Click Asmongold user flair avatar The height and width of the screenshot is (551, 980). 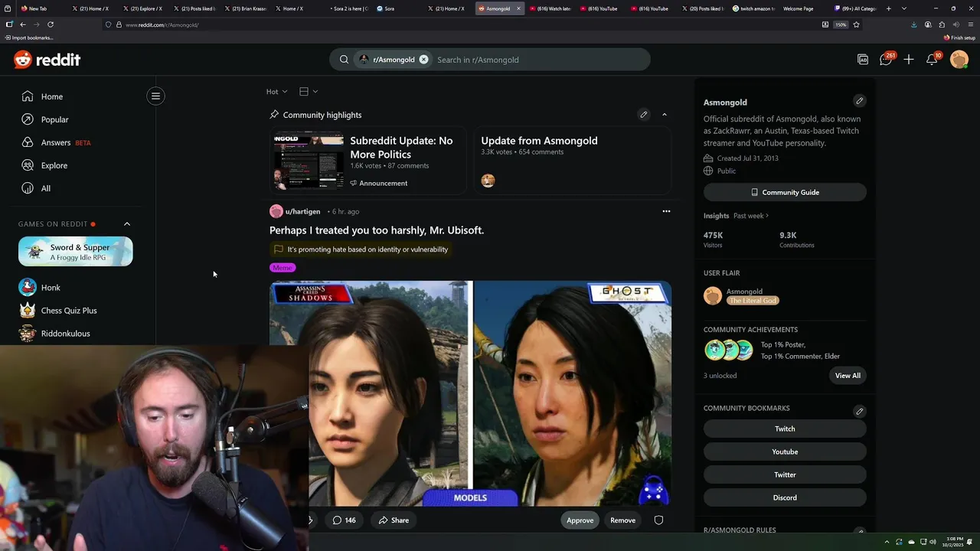pos(713,296)
